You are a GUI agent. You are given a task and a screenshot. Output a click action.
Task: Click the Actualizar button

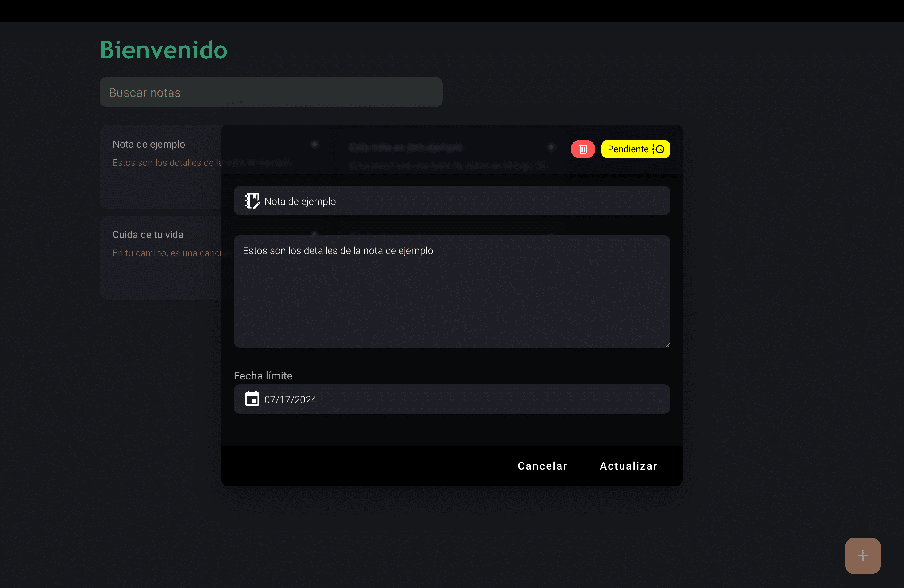[x=628, y=466]
